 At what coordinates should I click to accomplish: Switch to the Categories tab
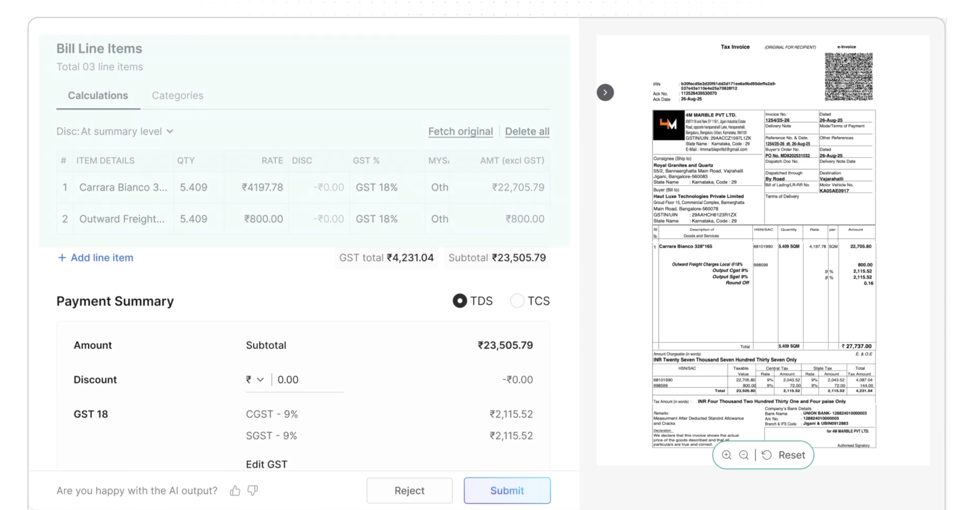pos(177,95)
